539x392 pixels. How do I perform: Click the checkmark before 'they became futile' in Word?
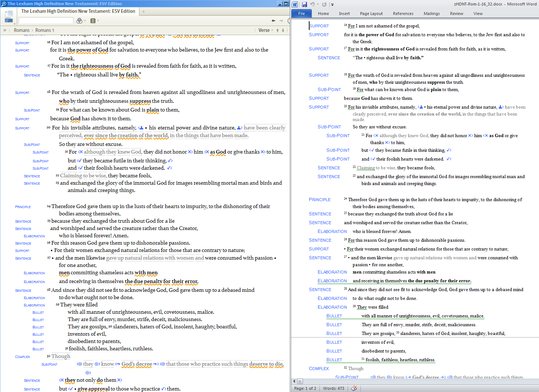pyautogui.click(x=372, y=150)
